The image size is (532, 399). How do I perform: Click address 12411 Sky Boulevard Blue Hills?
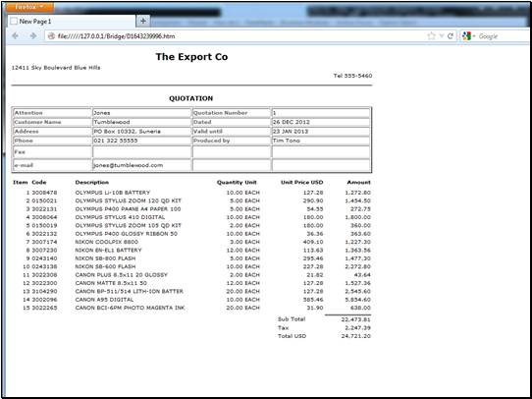pyautogui.click(x=56, y=68)
